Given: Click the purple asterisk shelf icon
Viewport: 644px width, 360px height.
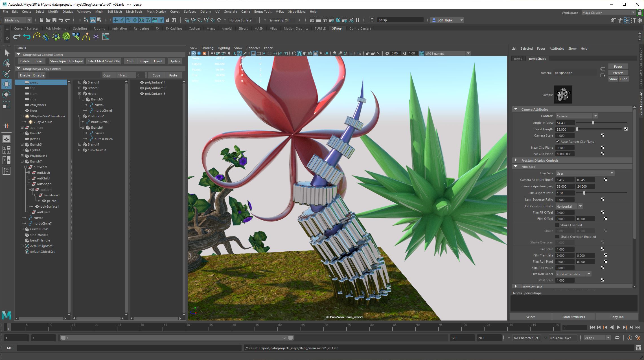Looking at the screenshot, I should pos(96,37).
